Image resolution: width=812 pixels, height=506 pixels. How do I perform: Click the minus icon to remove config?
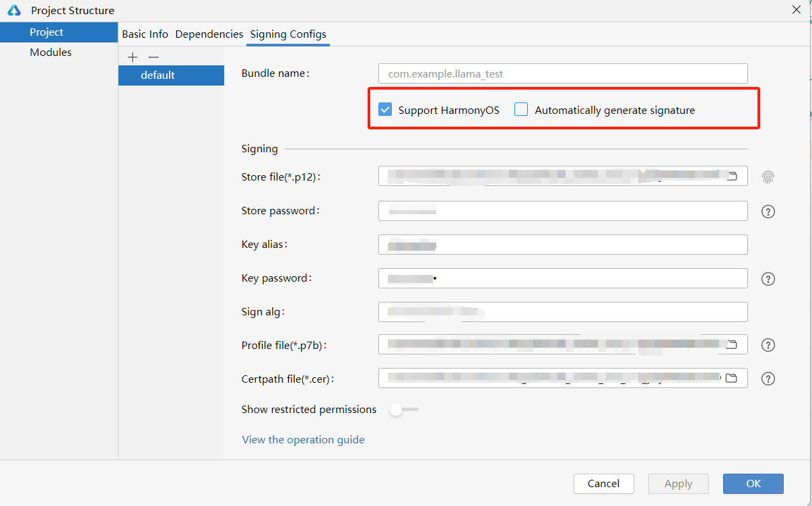pyautogui.click(x=154, y=57)
